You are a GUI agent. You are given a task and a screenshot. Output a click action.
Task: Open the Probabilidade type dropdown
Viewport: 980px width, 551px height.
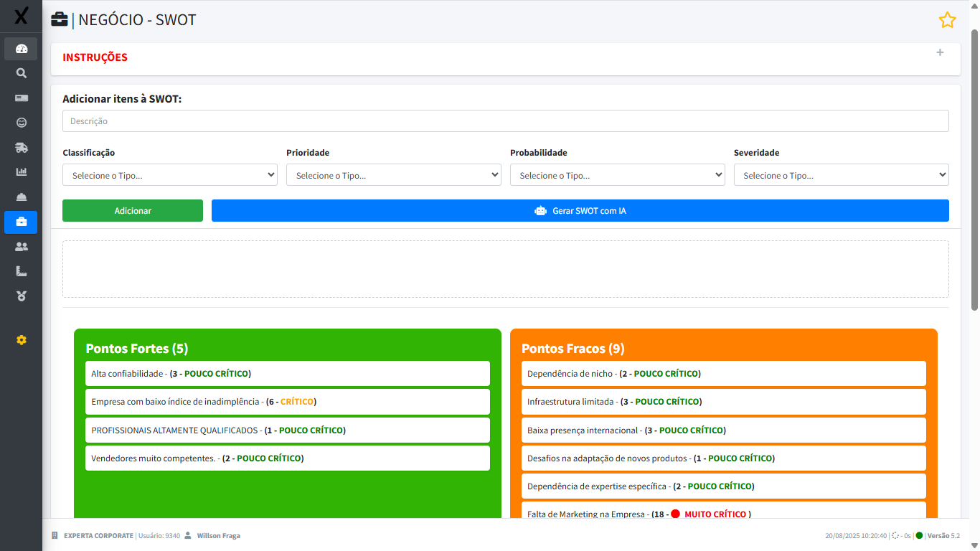pyautogui.click(x=617, y=174)
